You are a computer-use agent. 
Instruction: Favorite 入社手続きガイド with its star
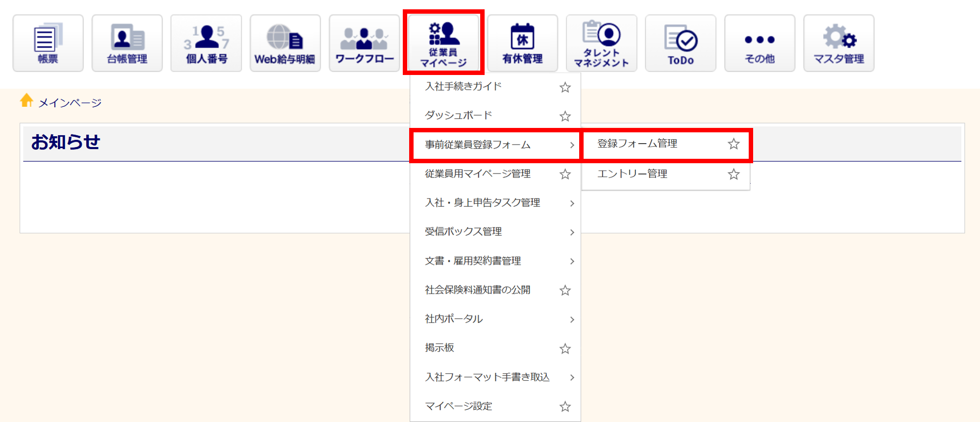[x=565, y=87]
